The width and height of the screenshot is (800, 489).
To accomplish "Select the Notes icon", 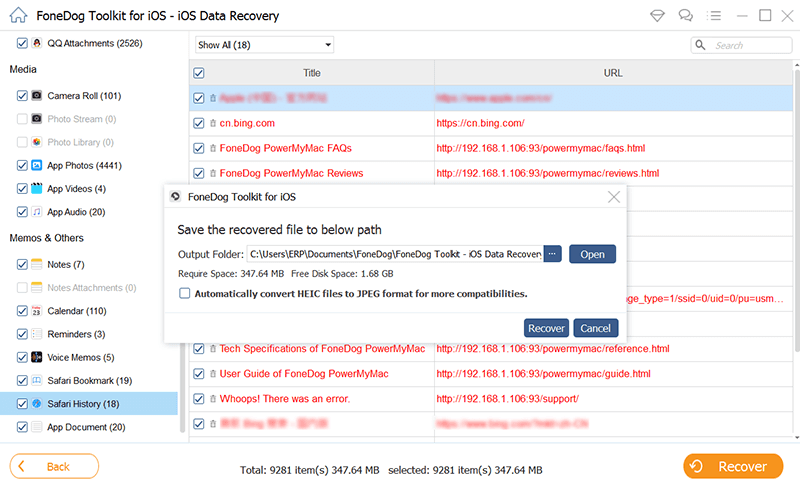I will point(37,264).
